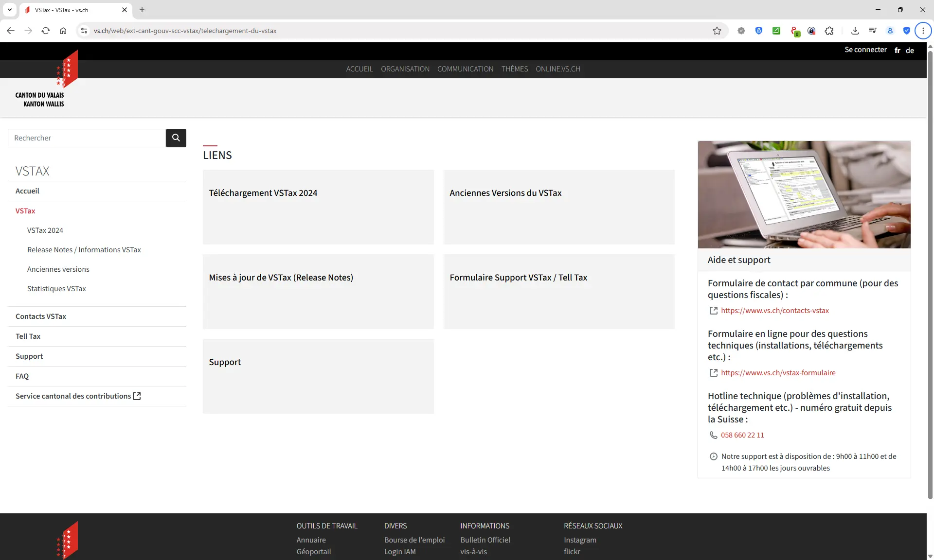934x560 pixels.
Task: Open browser extensions puzzle icon
Action: (829, 31)
